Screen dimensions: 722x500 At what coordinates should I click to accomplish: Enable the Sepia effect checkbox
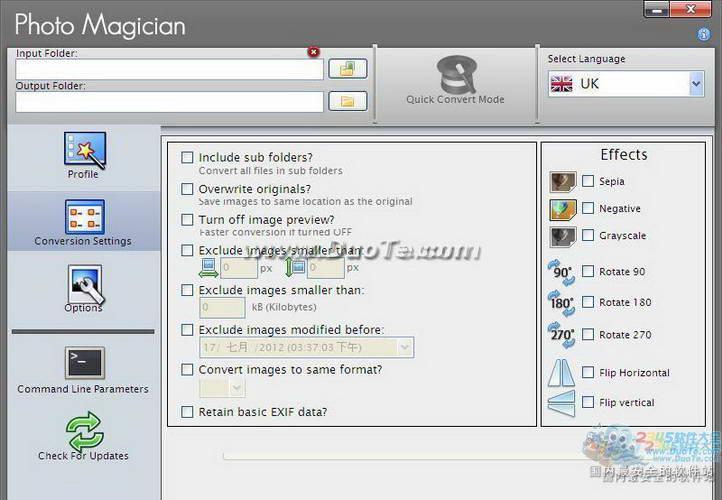coord(588,181)
